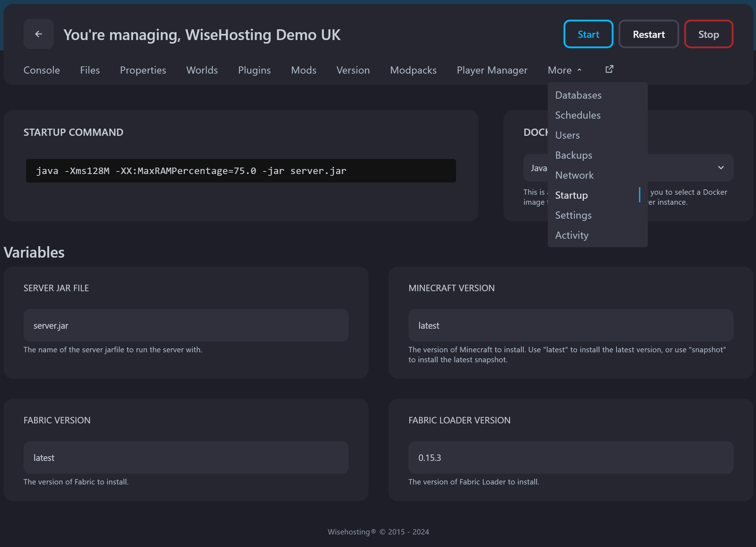Switch to the Console tab

pos(41,70)
